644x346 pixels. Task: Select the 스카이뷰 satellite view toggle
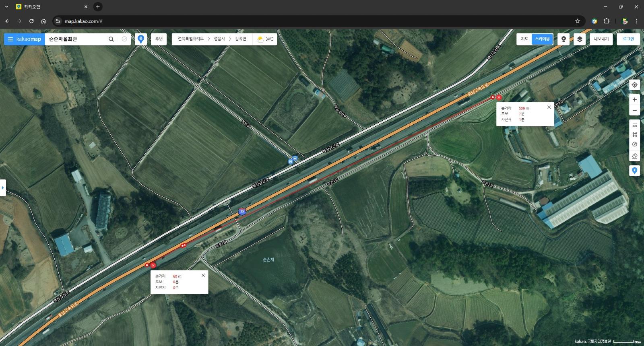click(x=542, y=39)
